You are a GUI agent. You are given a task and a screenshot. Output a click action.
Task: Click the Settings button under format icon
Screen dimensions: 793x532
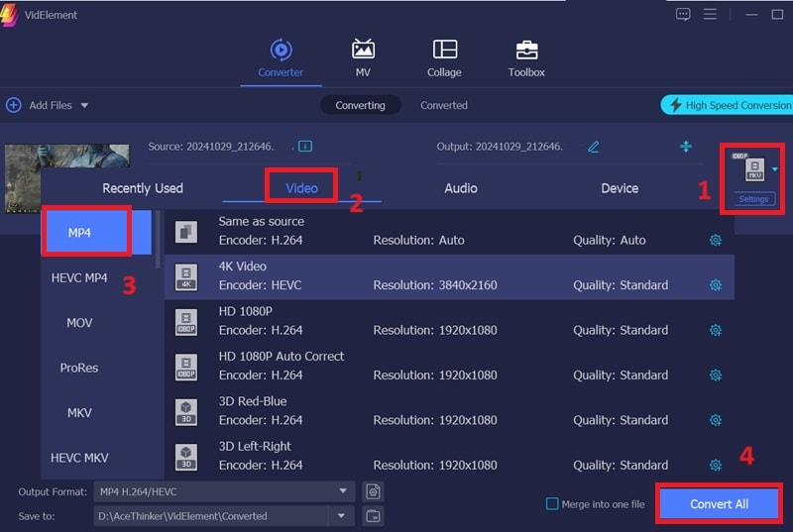click(753, 199)
